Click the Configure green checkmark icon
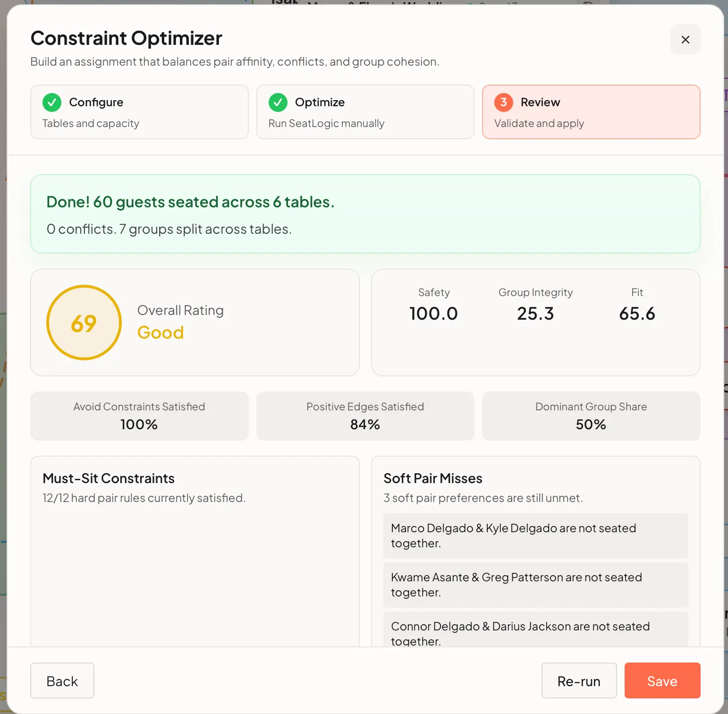 [52, 102]
